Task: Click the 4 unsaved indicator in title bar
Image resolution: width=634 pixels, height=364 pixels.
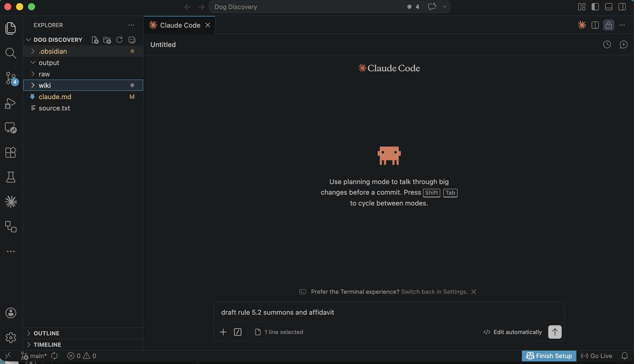Action: 413,7
